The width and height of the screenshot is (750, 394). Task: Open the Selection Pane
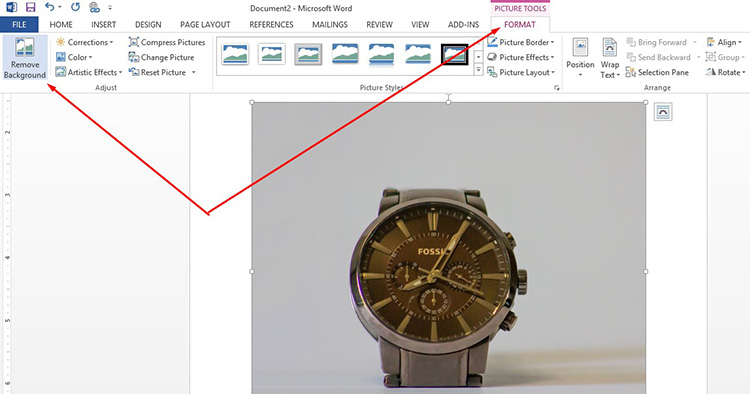tap(657, 72)
